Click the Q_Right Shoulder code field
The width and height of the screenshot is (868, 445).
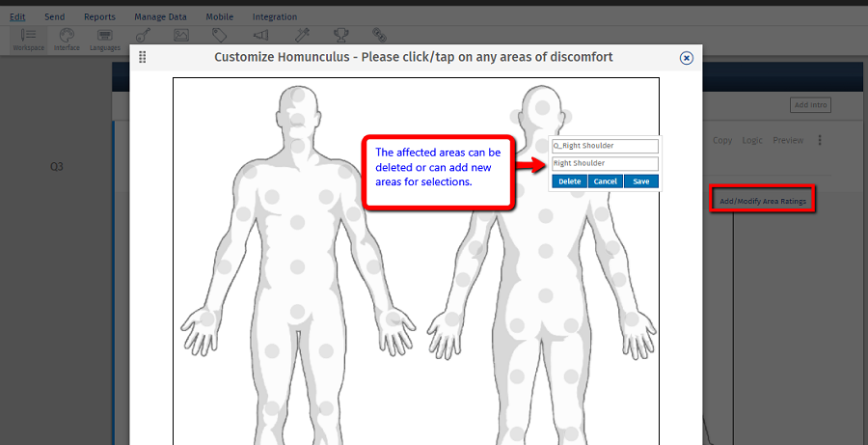pos(605,146)
